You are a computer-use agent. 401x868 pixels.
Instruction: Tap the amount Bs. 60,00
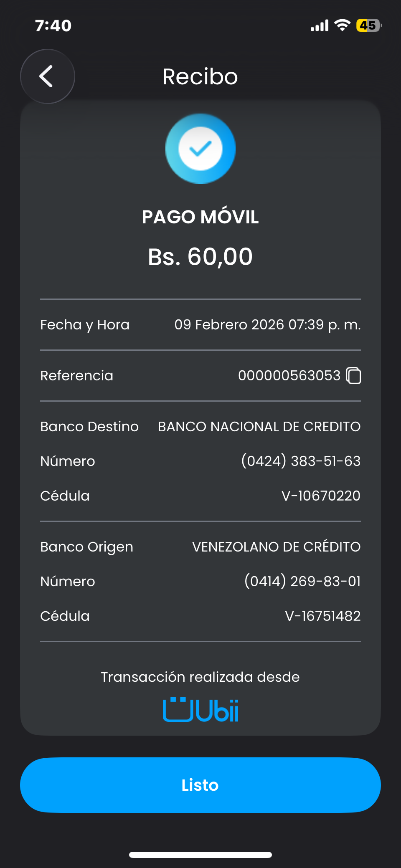coord(200,256)
